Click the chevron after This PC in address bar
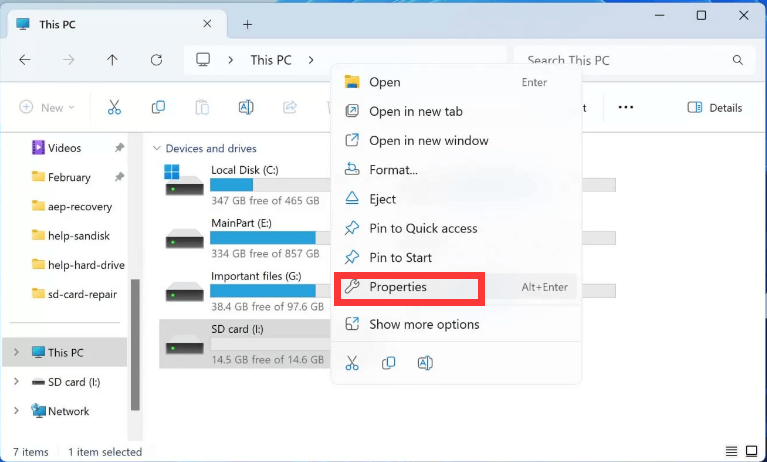This screenshot has width=767, height=462. point(311,60)
